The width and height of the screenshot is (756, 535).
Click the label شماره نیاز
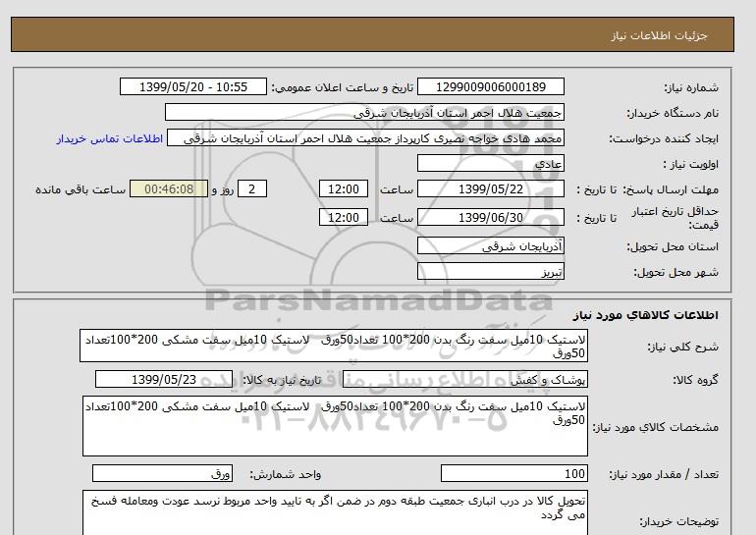(691, 87)
